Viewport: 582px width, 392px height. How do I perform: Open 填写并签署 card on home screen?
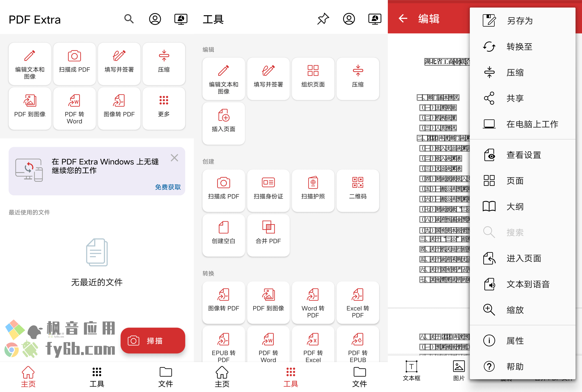[x=119, y=64]
